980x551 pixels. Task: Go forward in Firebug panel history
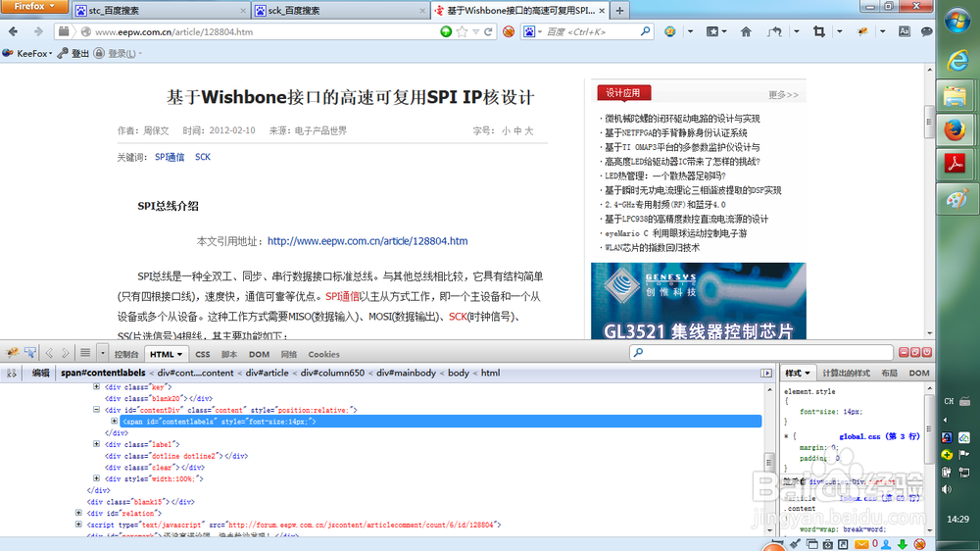coord(65,353)
